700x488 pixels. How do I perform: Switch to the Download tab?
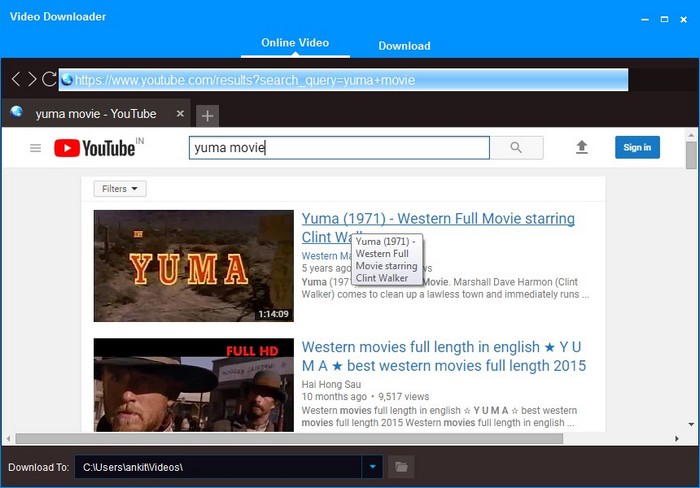coord(404,45)
